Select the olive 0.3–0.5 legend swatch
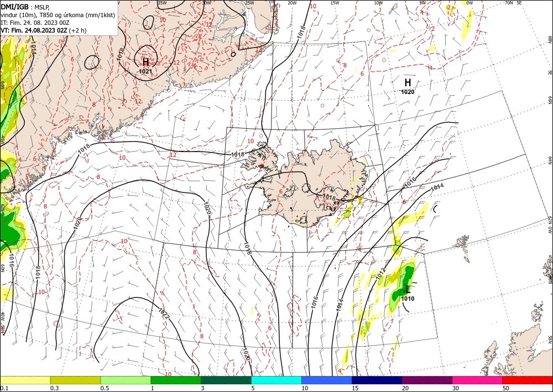 click(x=75, y=380)
